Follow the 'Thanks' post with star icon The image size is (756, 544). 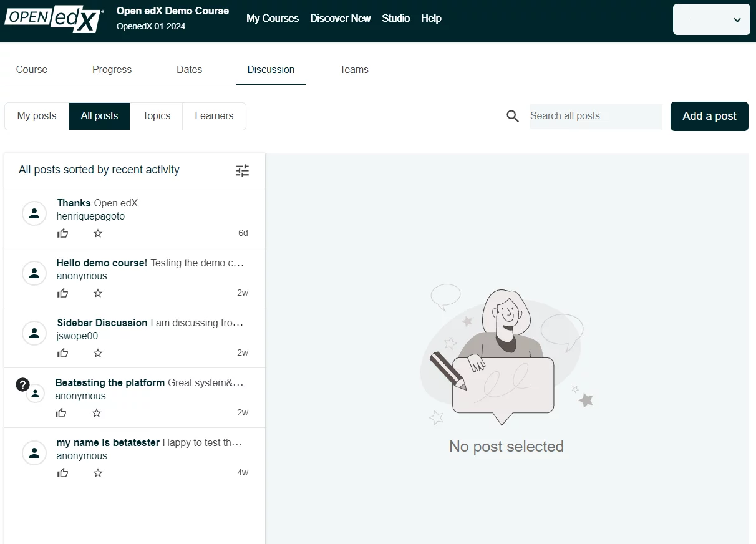point(98,233)
